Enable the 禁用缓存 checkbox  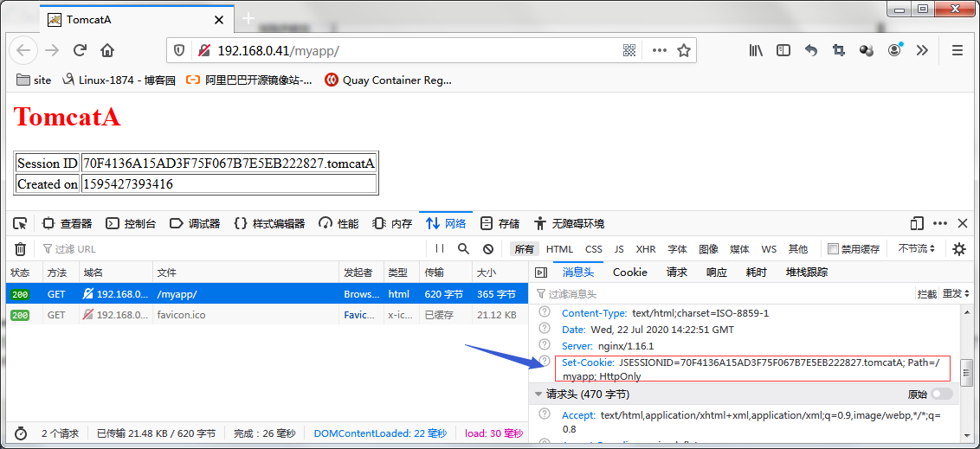click(x=833, y=249)
